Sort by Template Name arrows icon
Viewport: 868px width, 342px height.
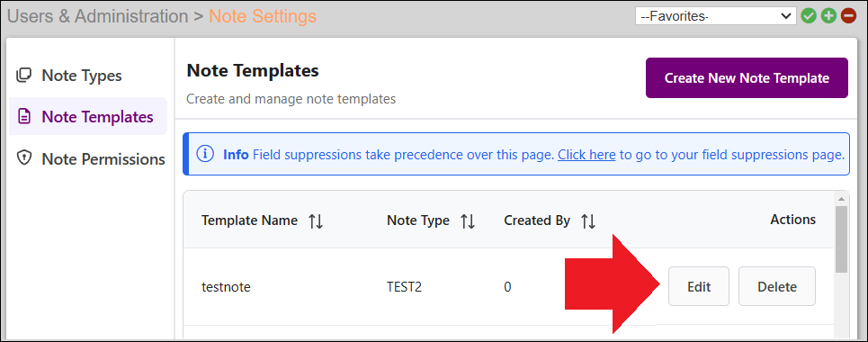click(x=316, y=221)
